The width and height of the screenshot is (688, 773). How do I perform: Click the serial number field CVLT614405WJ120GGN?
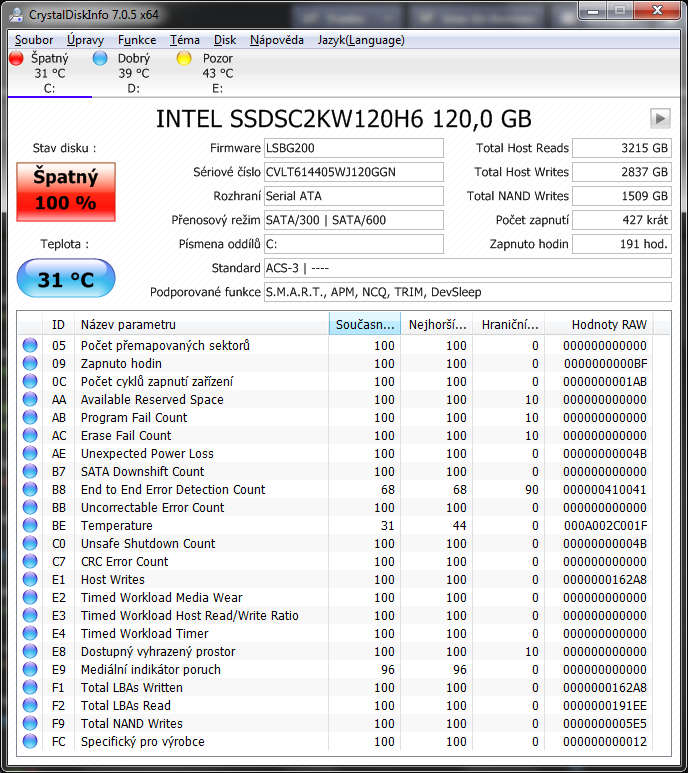tap(353, 172)
